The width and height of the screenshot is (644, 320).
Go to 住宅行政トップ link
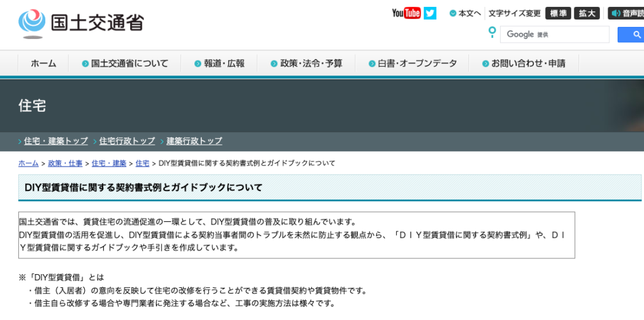point(127,141)
